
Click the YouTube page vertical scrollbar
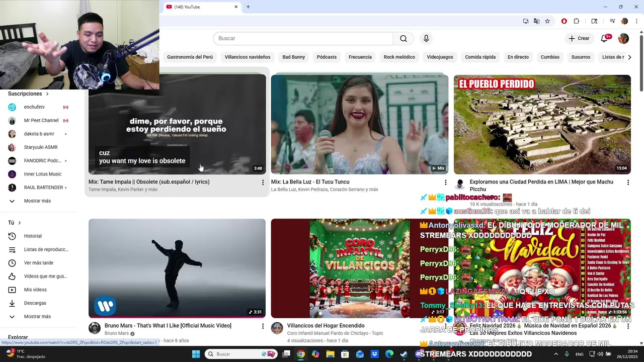pos(641,63)
